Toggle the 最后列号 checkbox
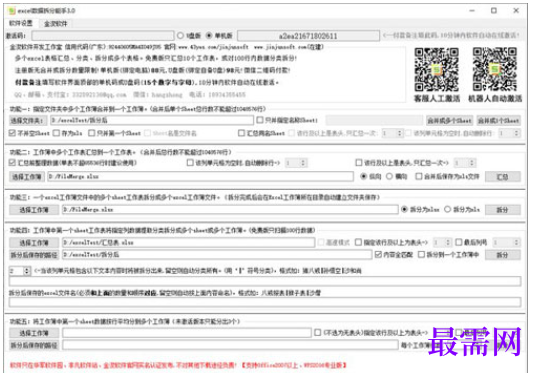540x373 pixels. [459, 242]
